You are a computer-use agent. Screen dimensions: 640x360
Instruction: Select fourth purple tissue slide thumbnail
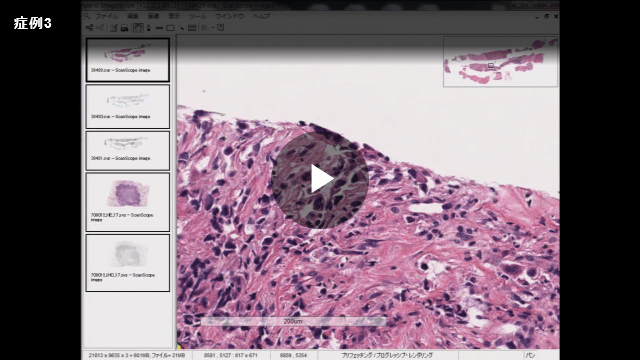pos(128,202)
